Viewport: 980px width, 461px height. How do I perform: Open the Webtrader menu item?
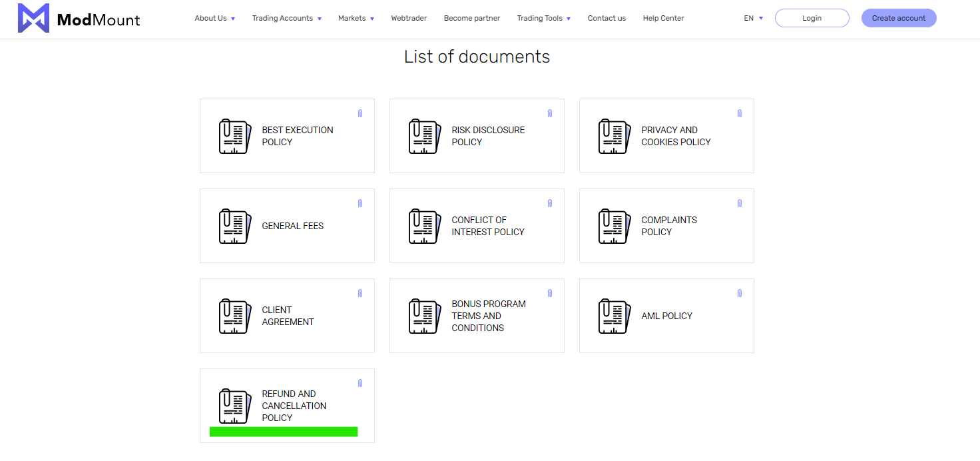coord(409,18)
